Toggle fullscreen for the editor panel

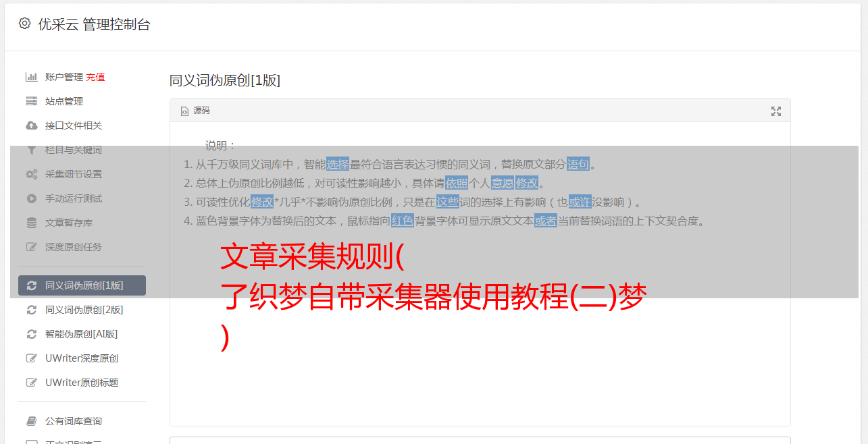point(776,111)
